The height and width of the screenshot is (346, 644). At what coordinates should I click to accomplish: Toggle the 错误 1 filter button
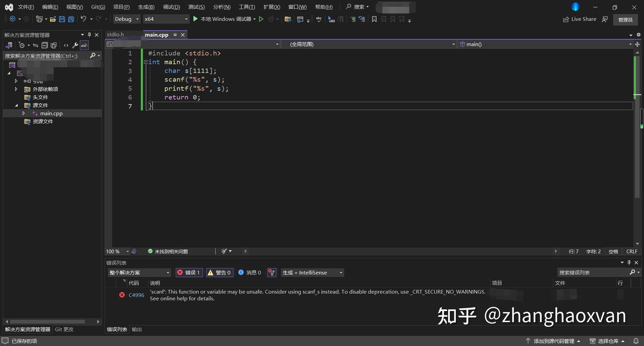[189, 273]
